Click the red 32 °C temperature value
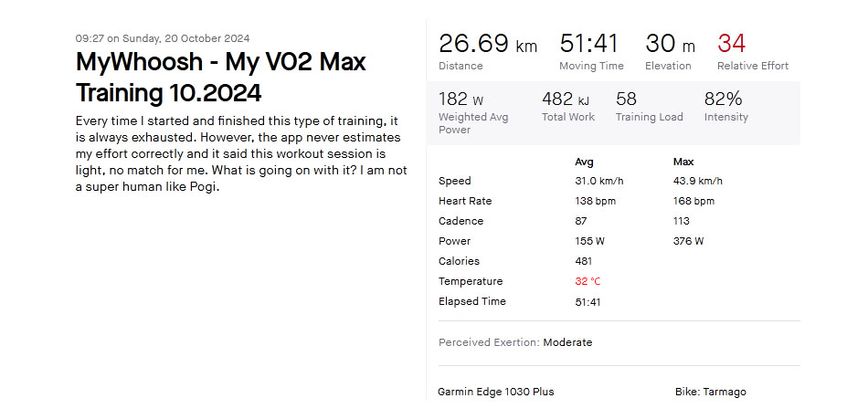 point(587,281)
